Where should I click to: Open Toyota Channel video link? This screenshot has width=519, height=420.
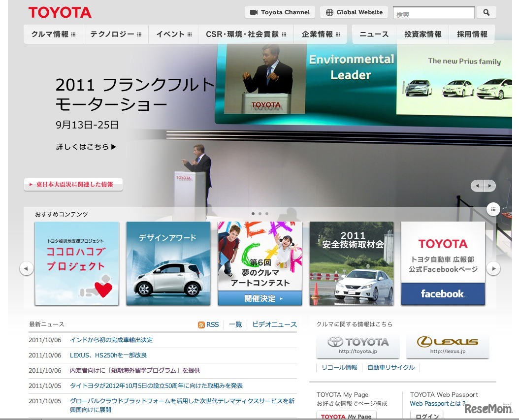tap(280, 13)
